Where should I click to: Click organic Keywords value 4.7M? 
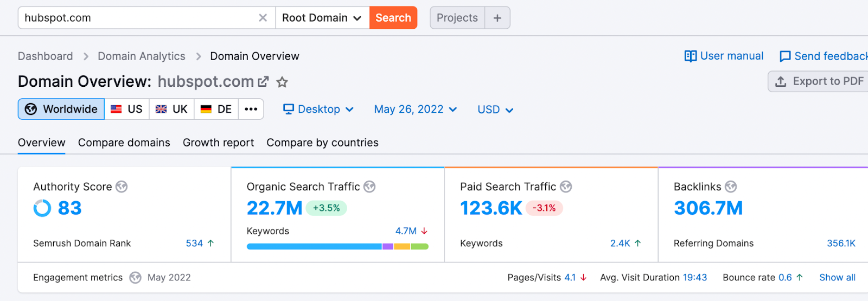point(406,231)
